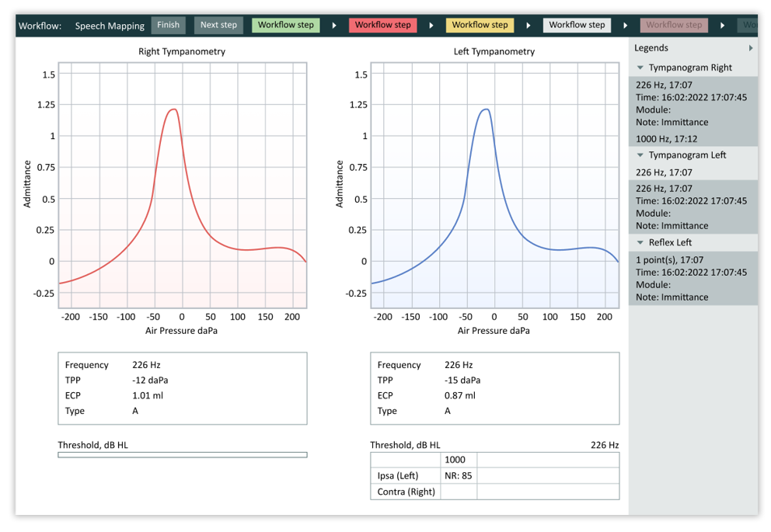Click arrow icon after green Workflow step
This screenshot has height=532, width=771.
click(x=334, y=26)
